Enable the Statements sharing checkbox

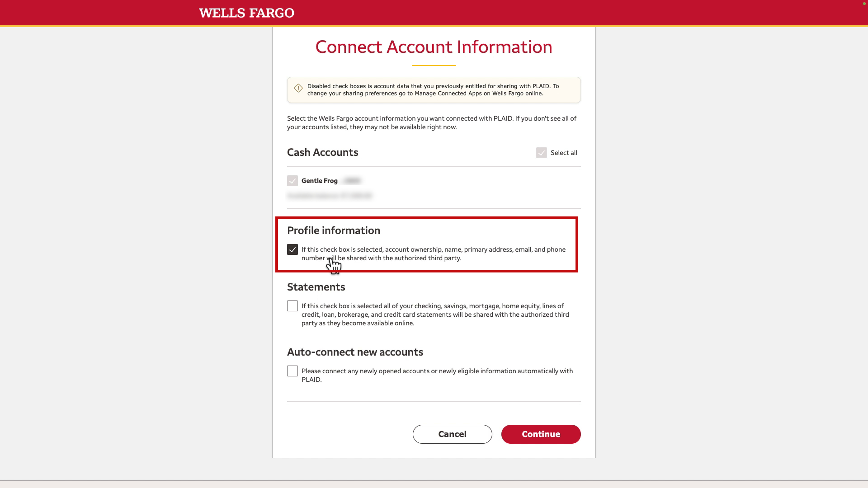click(292, 306)
